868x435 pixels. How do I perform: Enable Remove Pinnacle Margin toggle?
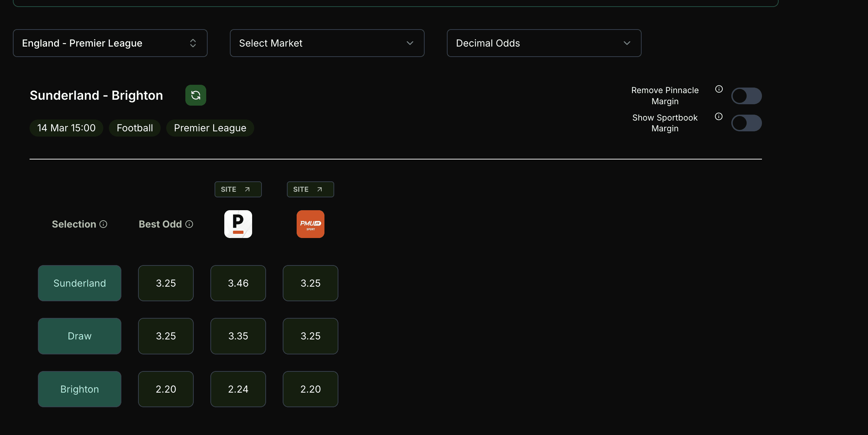[746, 96]
